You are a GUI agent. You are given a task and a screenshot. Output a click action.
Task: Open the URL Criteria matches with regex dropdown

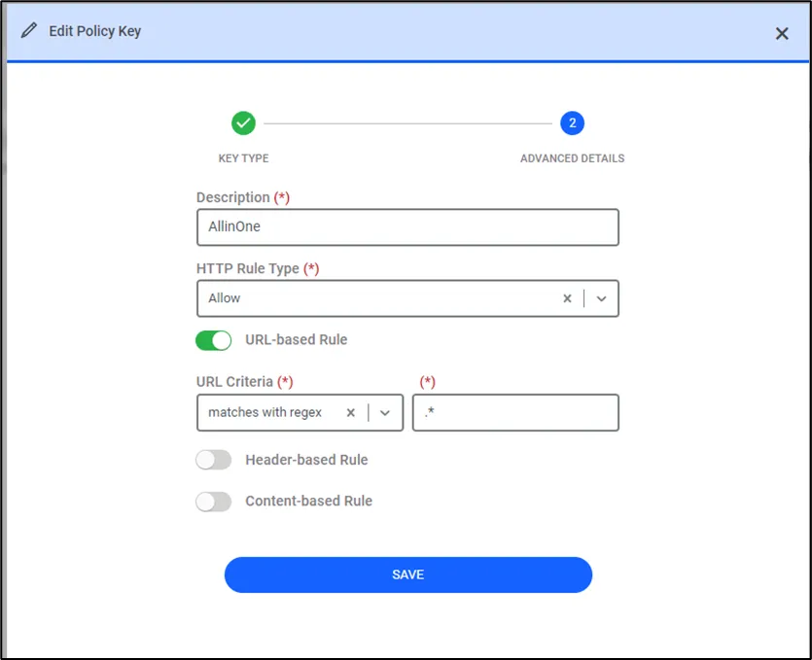click(300, 412)
